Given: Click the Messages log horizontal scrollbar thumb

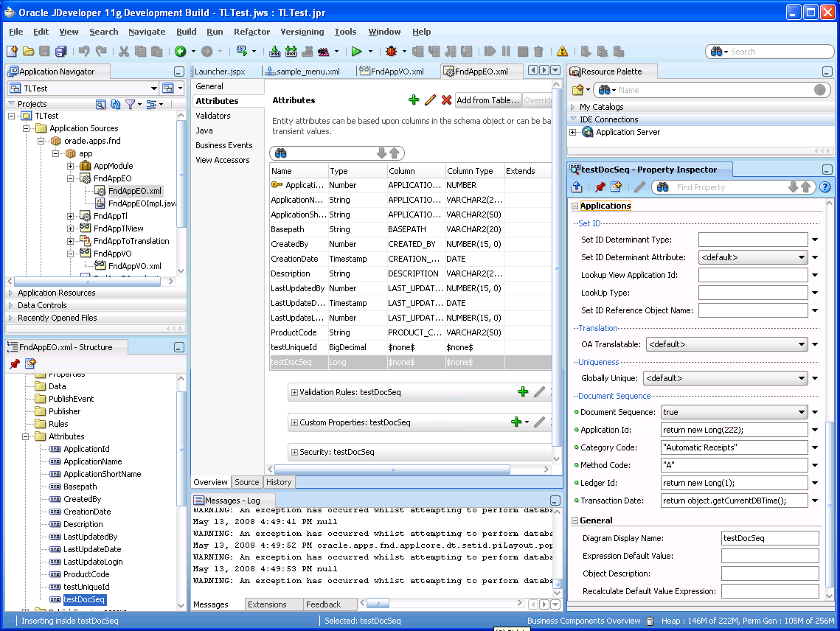Looking at the screenshot, I should [x=378, y=603].
